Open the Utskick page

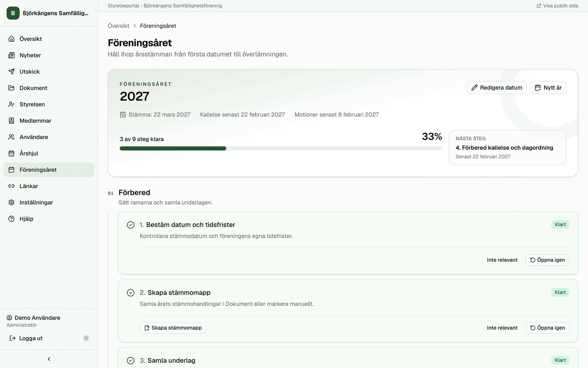coord(49,72)
